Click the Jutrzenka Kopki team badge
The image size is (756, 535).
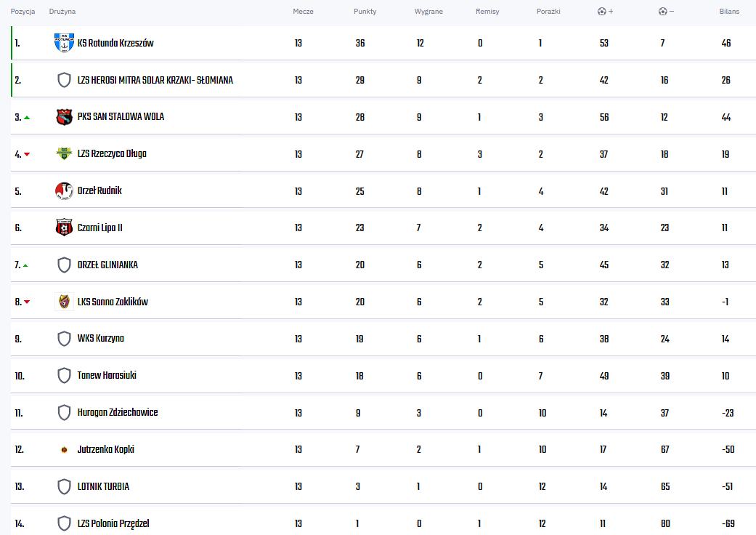[64, 449]
